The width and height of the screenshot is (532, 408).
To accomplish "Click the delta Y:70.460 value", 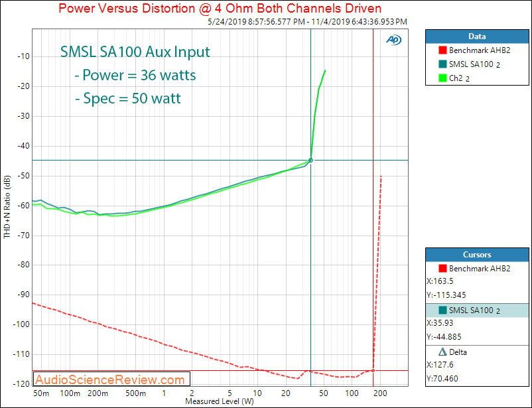I will coord(442,378).
